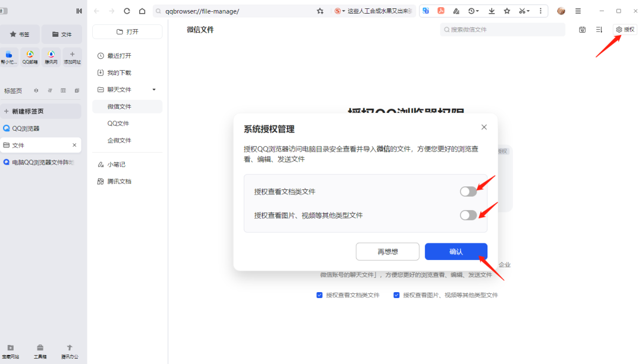Open 腾讯文档 in the sidebar

point(127,182)
